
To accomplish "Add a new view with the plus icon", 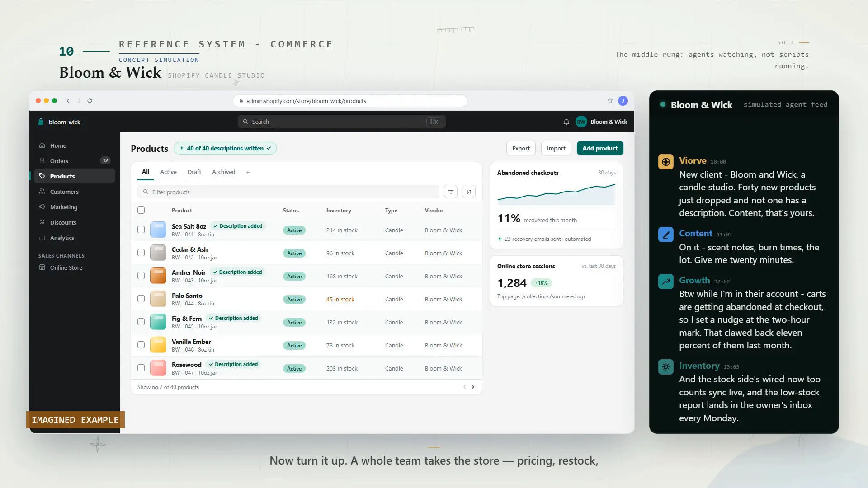I will point(248,172).
